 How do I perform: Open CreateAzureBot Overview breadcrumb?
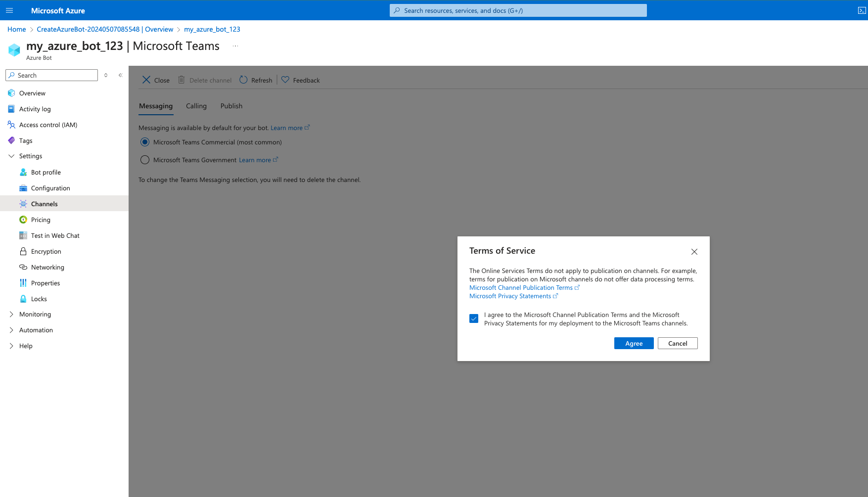click(x=105, y=29)
